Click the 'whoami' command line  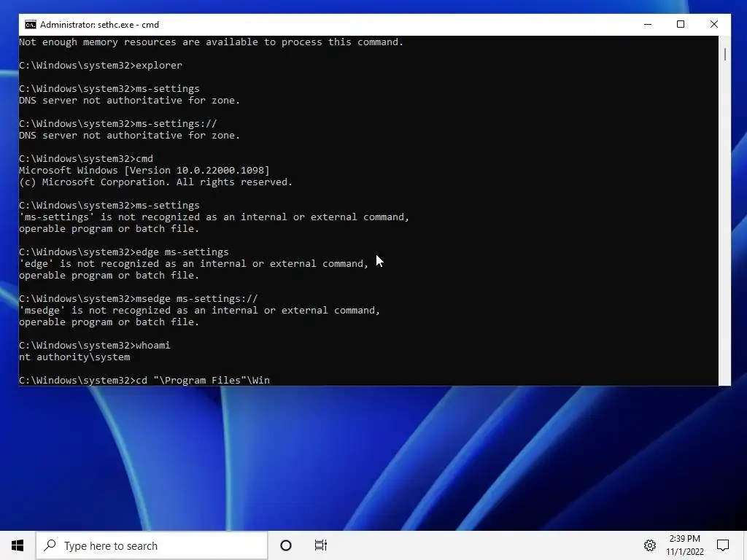pyautogui.click(x=94, y=345)
